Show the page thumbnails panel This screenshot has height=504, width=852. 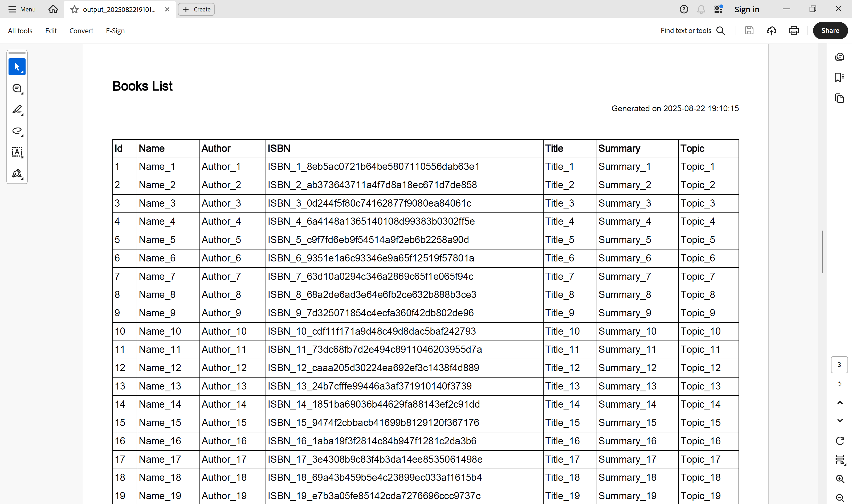point(839,99)
